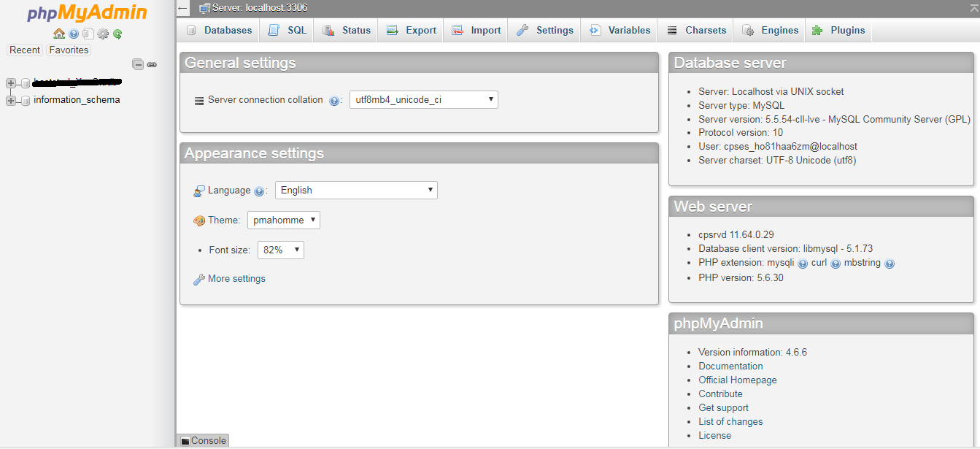This screenshot has width=980, height=449.
Task: Click the More settings link
Action: pos(236,279)
